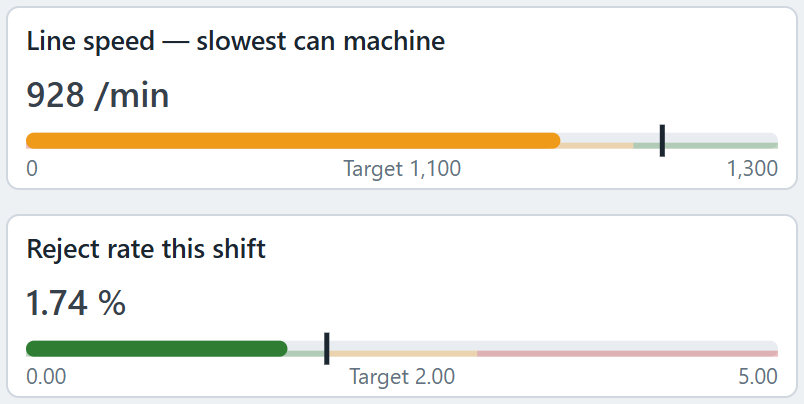Click the Target 1,100 label
The height and width of the screenshot is (404, 804).
[x=402, y=169]
